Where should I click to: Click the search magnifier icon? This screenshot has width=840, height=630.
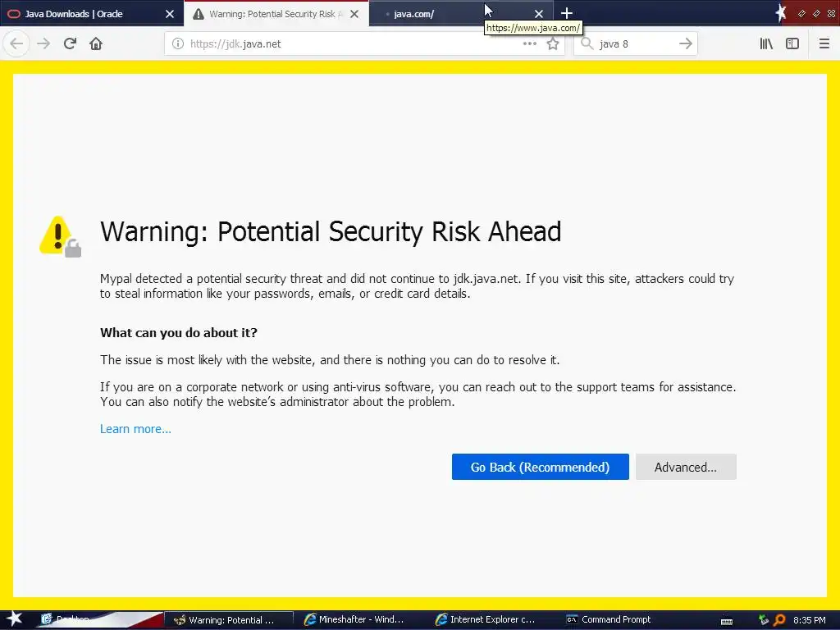click(x=587, y=44)
